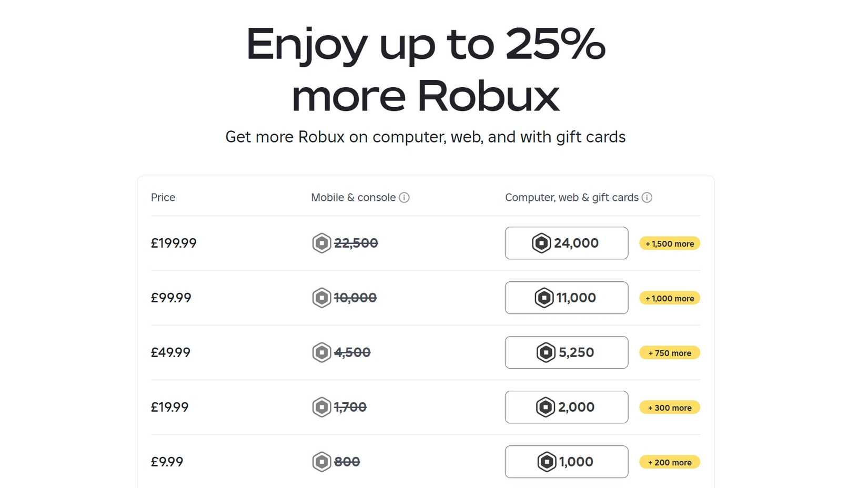Click the grey Robux icon next to 22,500
This screenshot has height=488, width=868.
click(x=321, y=243)
